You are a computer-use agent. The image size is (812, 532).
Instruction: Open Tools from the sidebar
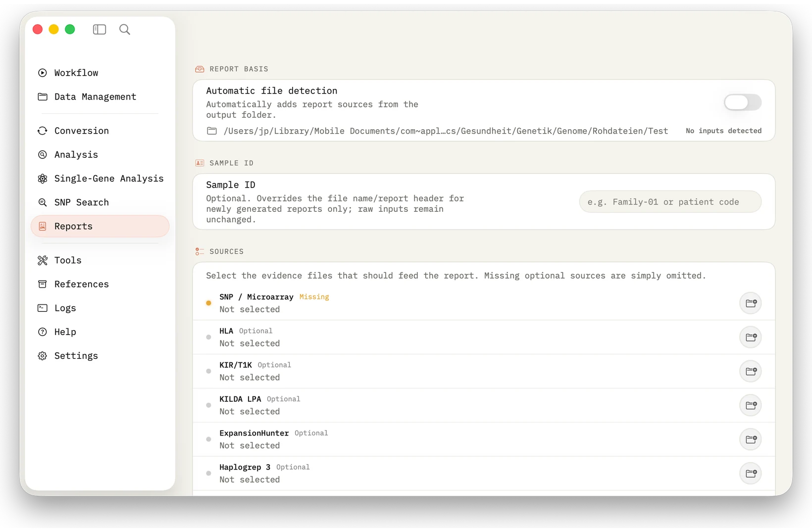[x=100, y=260]
